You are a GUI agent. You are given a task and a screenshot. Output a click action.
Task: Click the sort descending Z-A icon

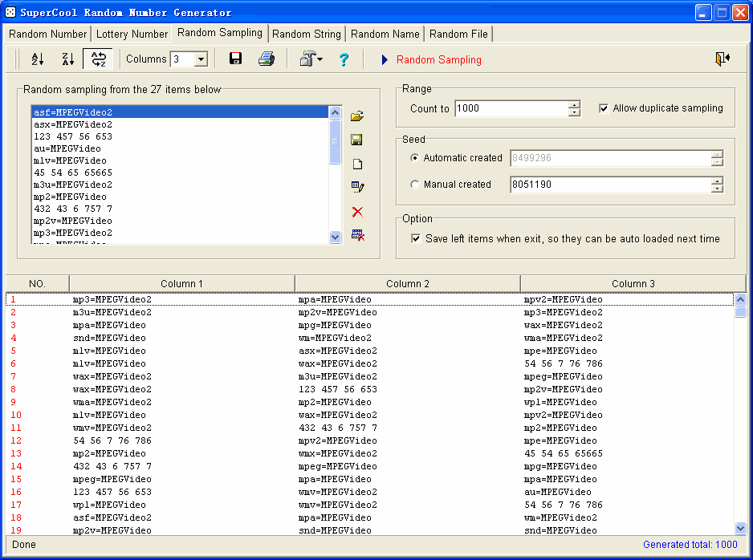click(67, 59)
